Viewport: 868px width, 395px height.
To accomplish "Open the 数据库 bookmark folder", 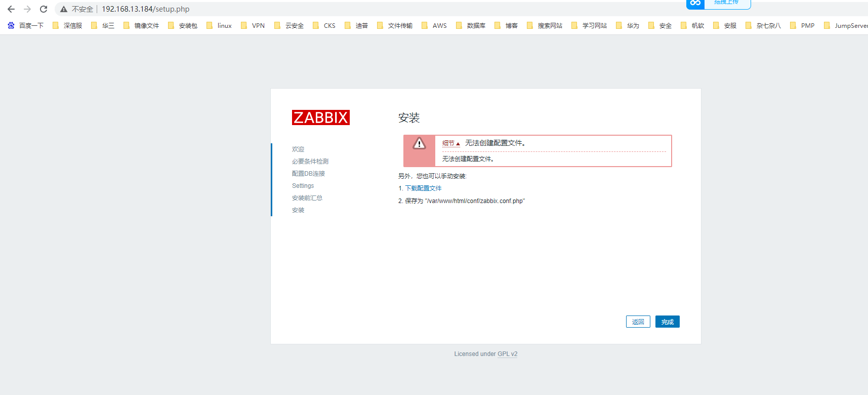I will tap(471, 25).
